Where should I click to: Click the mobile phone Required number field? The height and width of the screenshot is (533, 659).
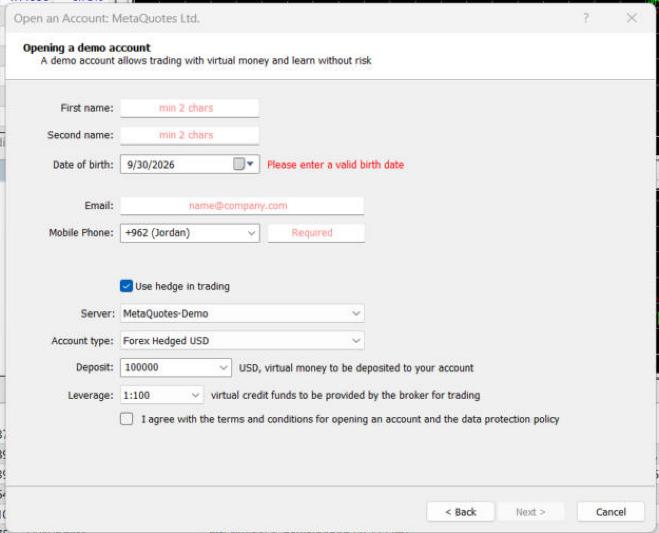click(316, 233)
